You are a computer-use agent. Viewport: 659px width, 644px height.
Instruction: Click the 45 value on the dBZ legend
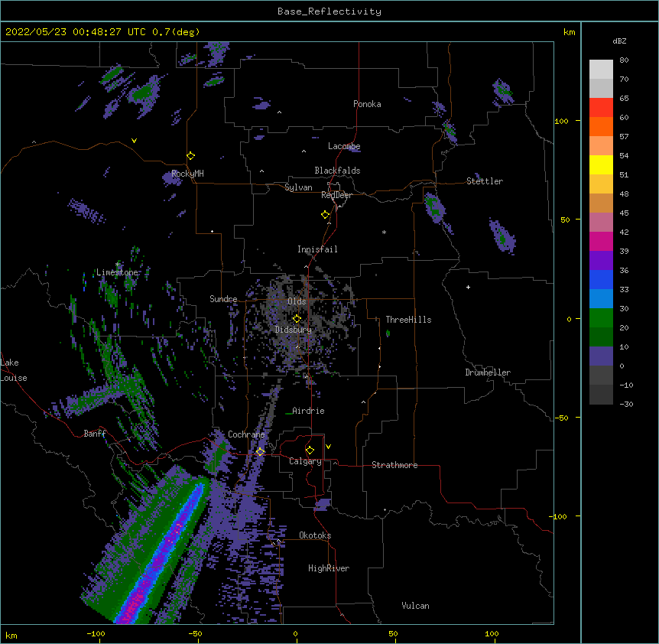point(624,213)
